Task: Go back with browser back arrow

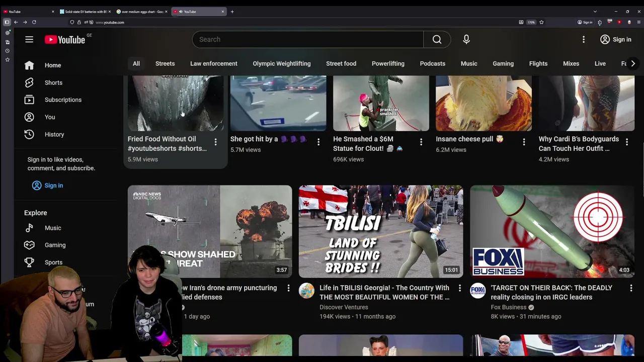Action: tap(16, 22)
